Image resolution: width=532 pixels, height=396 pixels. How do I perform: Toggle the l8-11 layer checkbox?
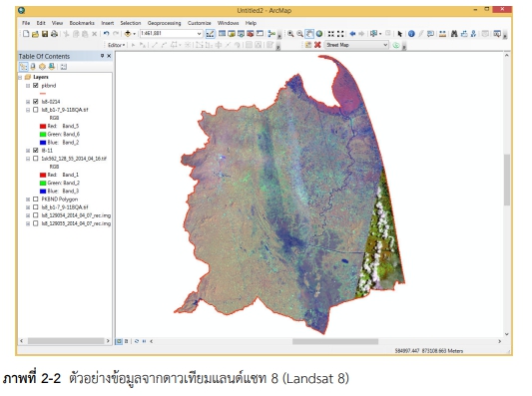[36, 151]
